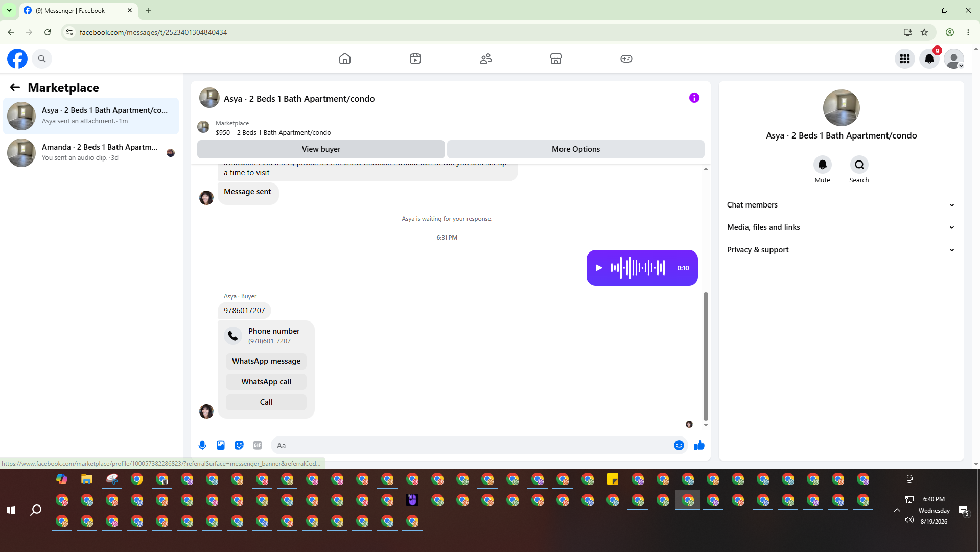The image size is (980, 552).
Task: Go back from Marketplace chats list
Action: tap(15, 87)
